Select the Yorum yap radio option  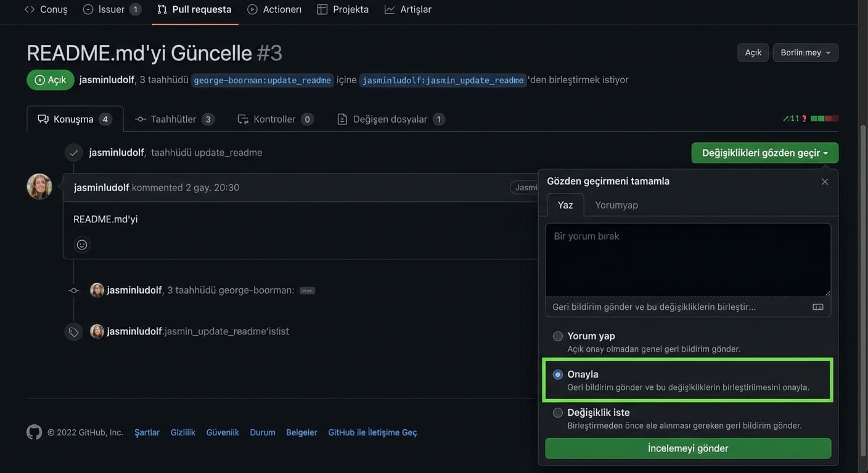(x=558, y=336)
